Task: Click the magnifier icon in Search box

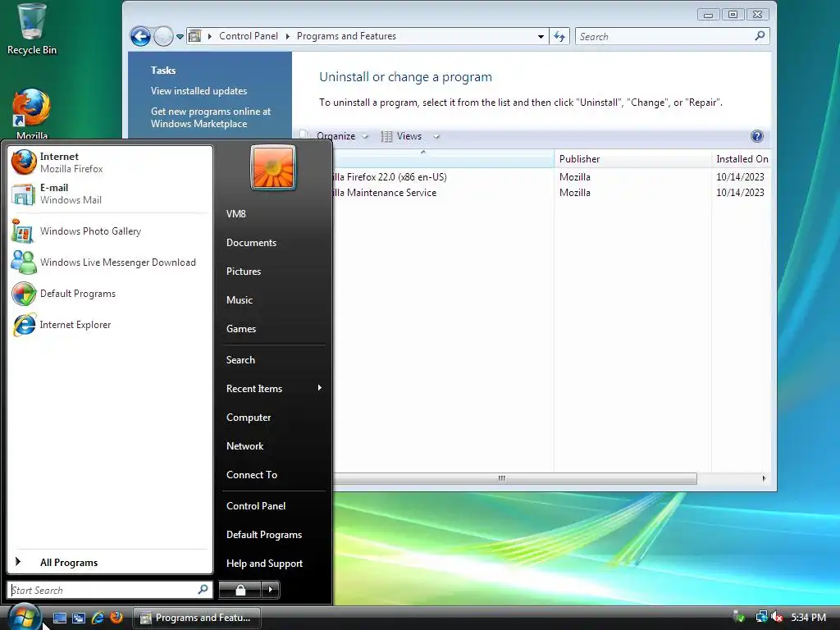Action: (760, 36)
